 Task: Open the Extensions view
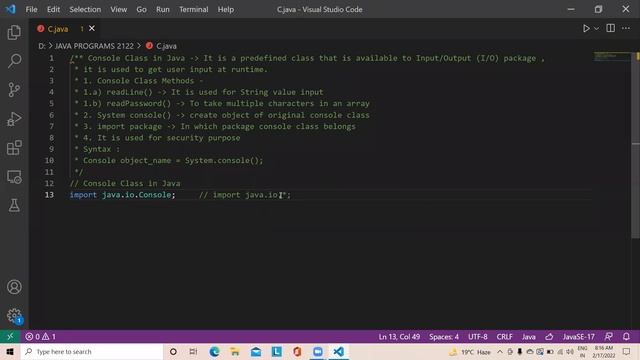tap(14, 148)
